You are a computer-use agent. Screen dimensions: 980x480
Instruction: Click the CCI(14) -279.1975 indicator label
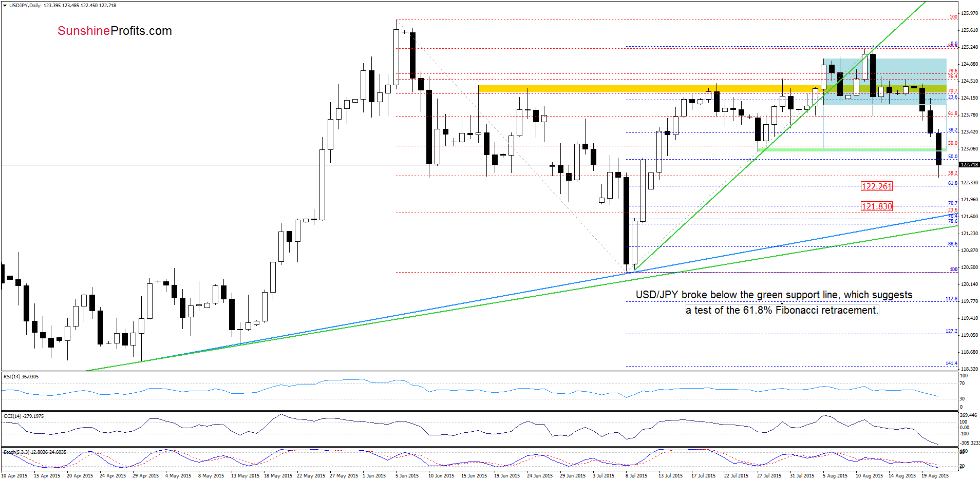coord(24,416)
